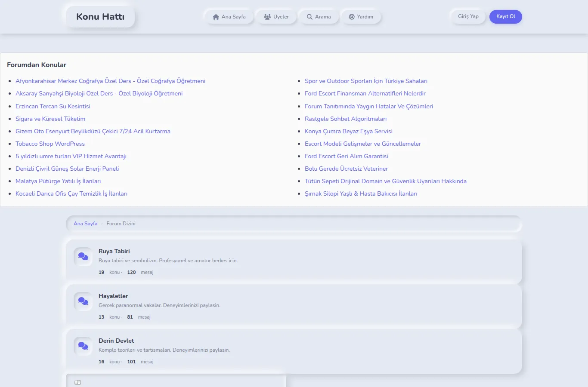Click the book icon at page bottom

click(x=78, y=382)
